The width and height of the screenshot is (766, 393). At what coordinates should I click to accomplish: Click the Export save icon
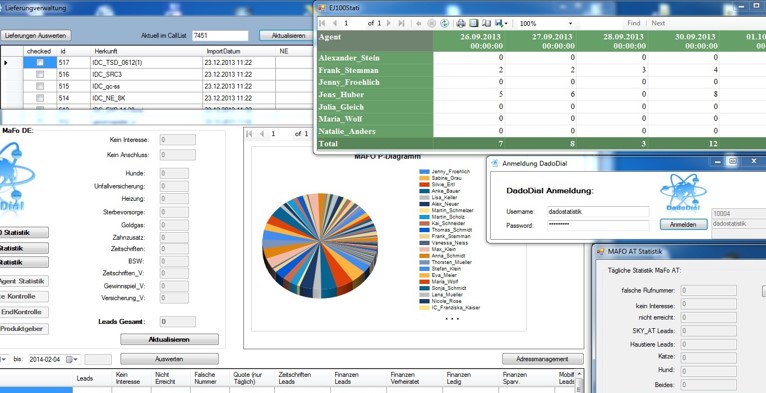pyautogui.click(x=499, y=23)
